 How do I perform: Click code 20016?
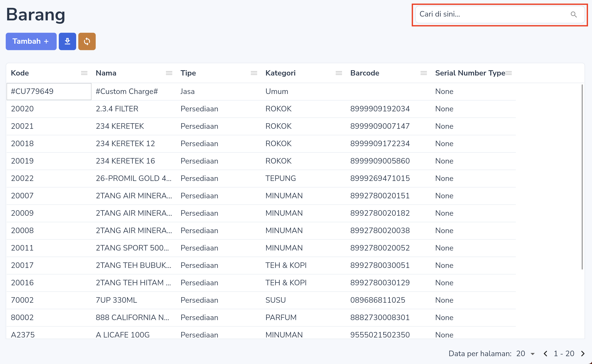point(22,283)
